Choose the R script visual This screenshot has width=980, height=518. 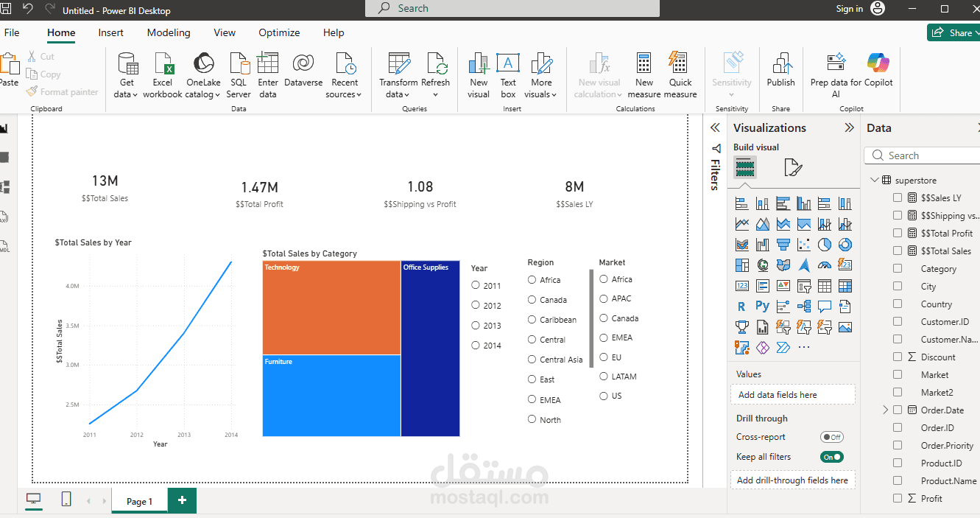pyautogui.click(x=741, y=306)
